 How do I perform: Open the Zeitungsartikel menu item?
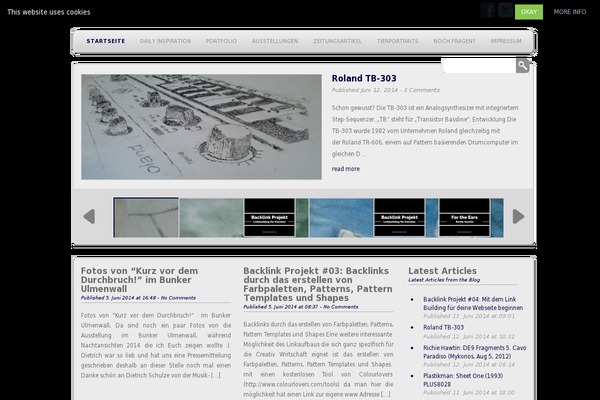tap(337, 41)
